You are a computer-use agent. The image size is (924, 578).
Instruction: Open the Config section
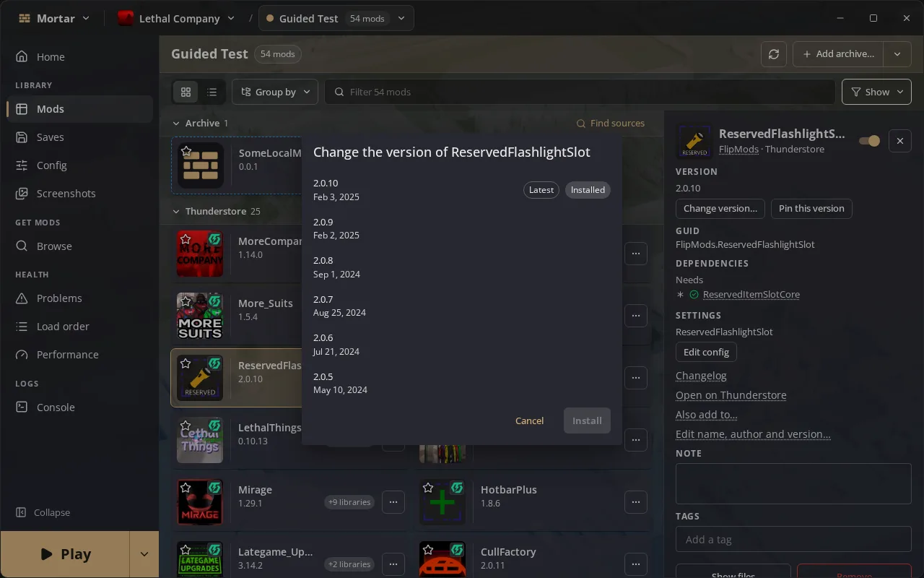point(79,165)
